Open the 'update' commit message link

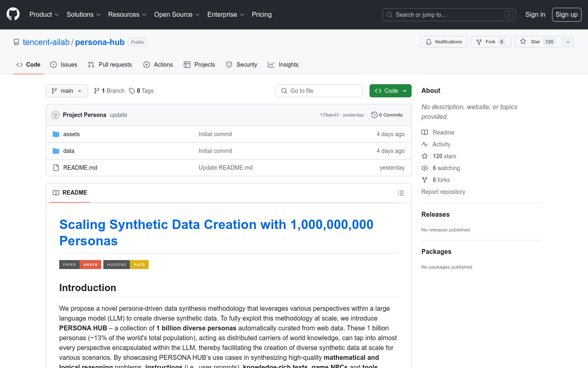pos(118,115)
